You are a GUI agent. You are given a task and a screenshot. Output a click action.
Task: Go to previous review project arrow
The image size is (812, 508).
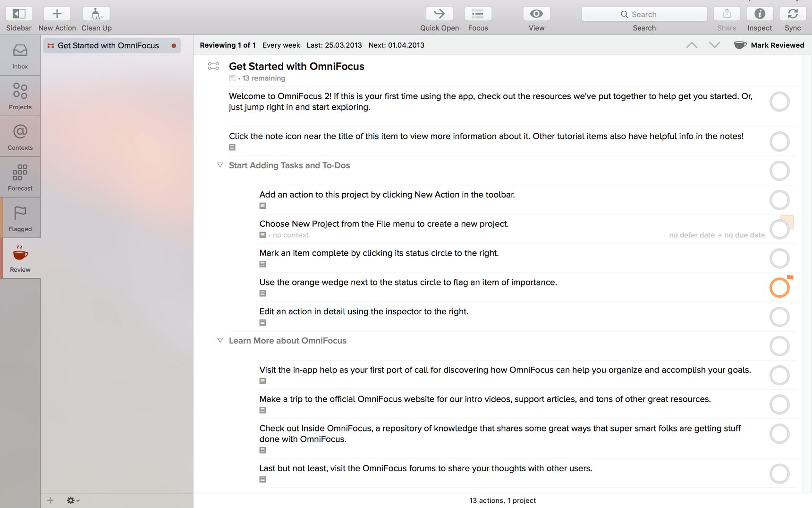click(x=692, y=45)
